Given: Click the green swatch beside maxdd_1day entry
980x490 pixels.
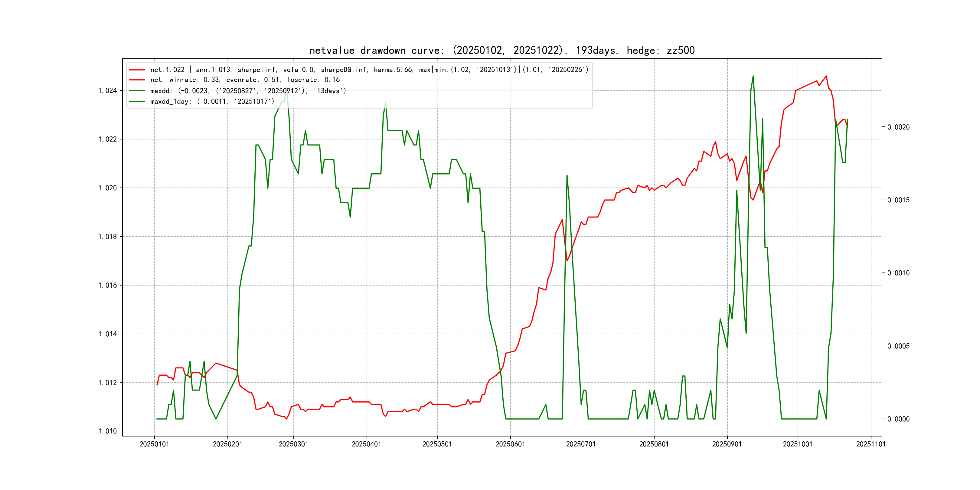Looking at the screenshot, I should (137, 102).
